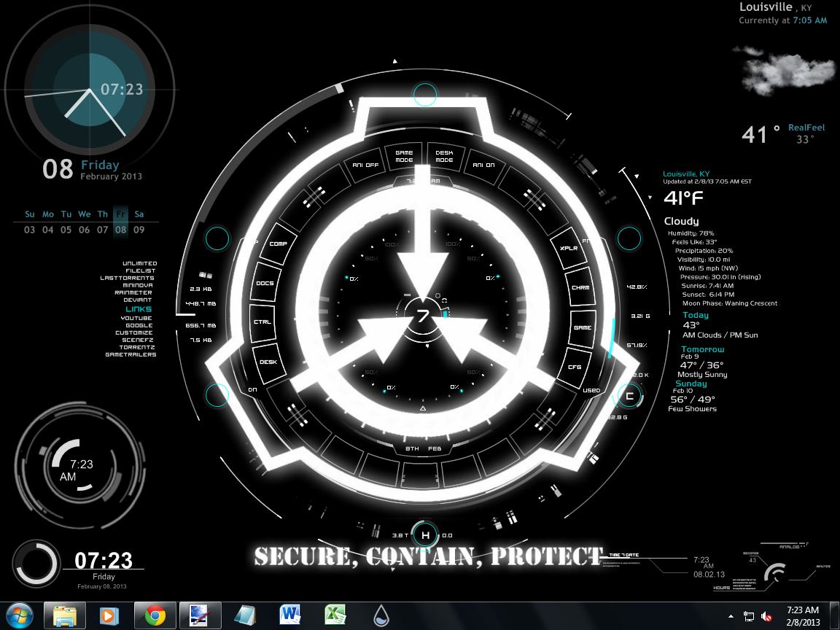Viewport: 840px width, 630px height.
Task: Click the cyan circle at top of HUD
Action: (425, 95)
